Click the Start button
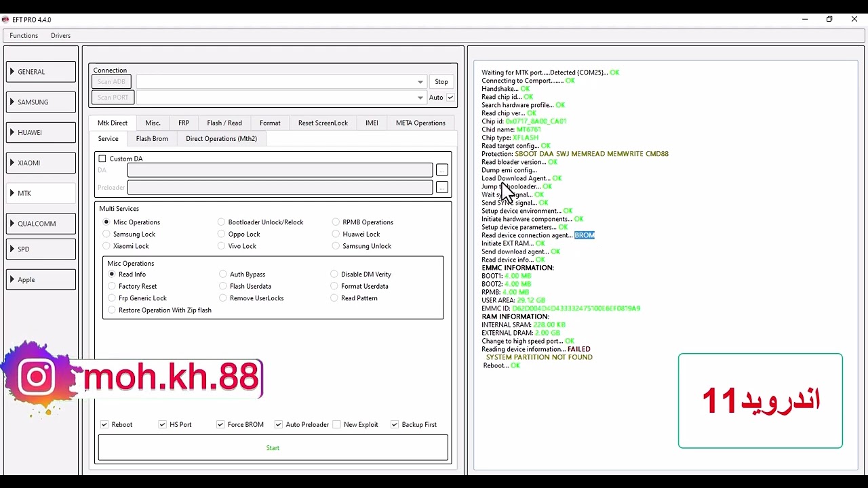Image resolution: width=868 pixels, height=488 pixels. pyautogui.click(x=273, y=448)
